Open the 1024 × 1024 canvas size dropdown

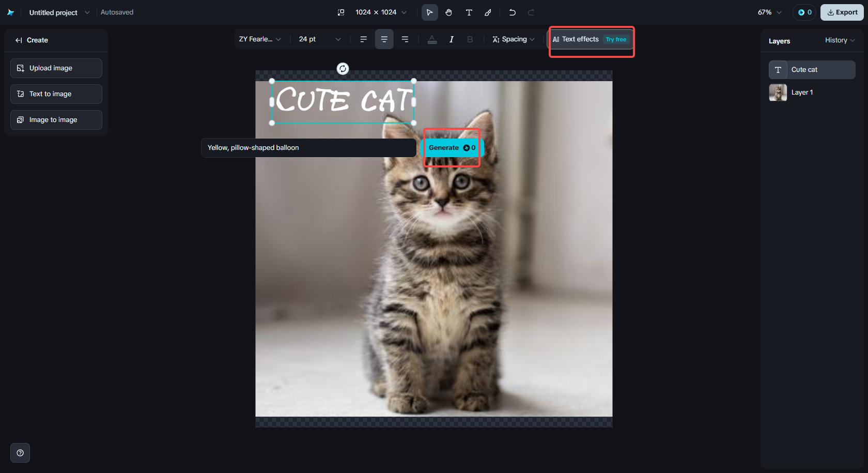tap(381, 12)
